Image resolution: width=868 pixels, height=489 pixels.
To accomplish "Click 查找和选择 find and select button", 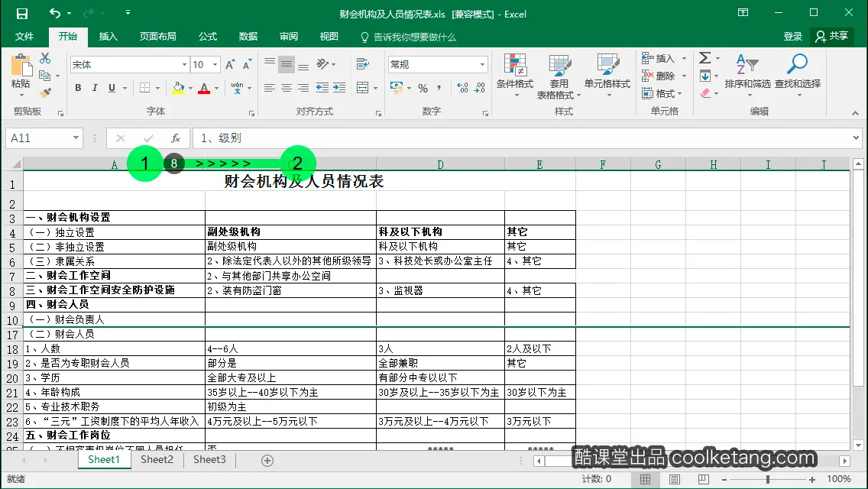I will [797, 76].
